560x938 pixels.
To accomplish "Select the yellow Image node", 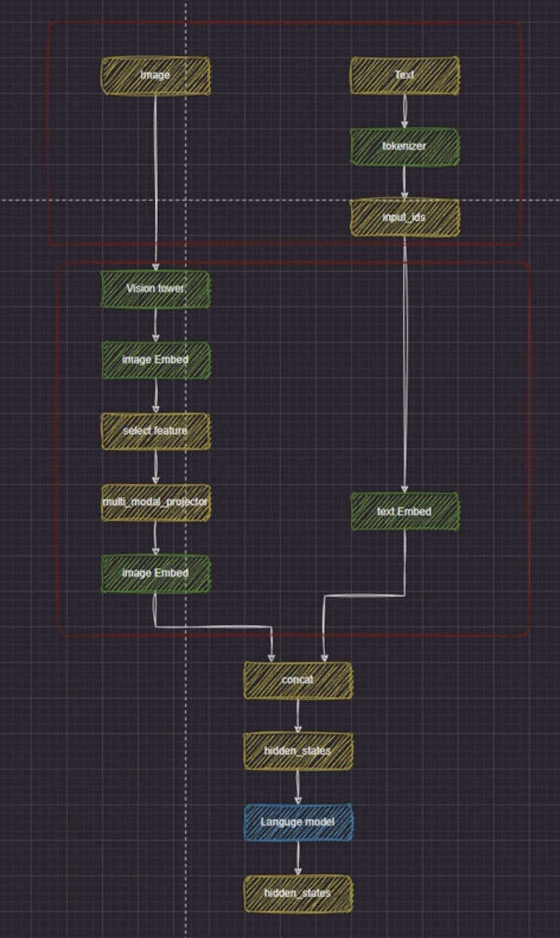I will (156, 76).
